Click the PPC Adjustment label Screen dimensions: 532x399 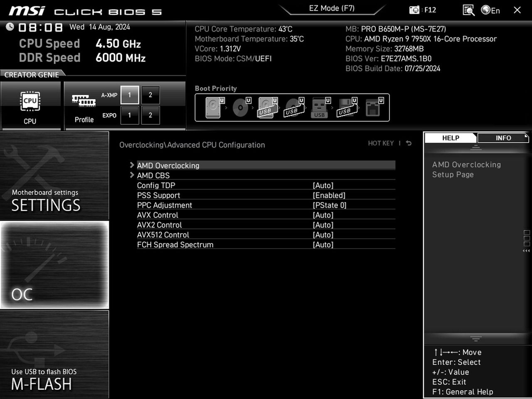pos(165,205)
